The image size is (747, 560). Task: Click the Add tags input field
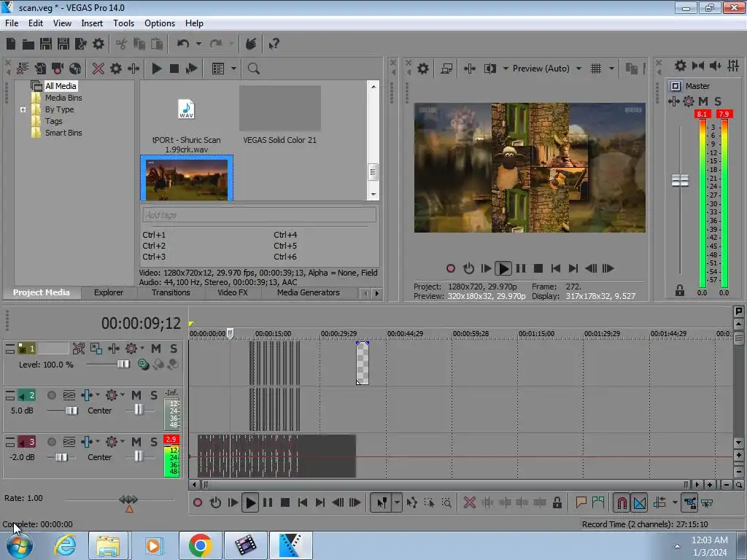(259, 215)
